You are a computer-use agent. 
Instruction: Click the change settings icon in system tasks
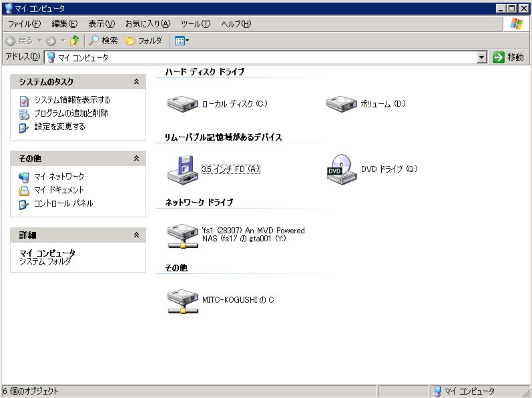coord(24,128)
